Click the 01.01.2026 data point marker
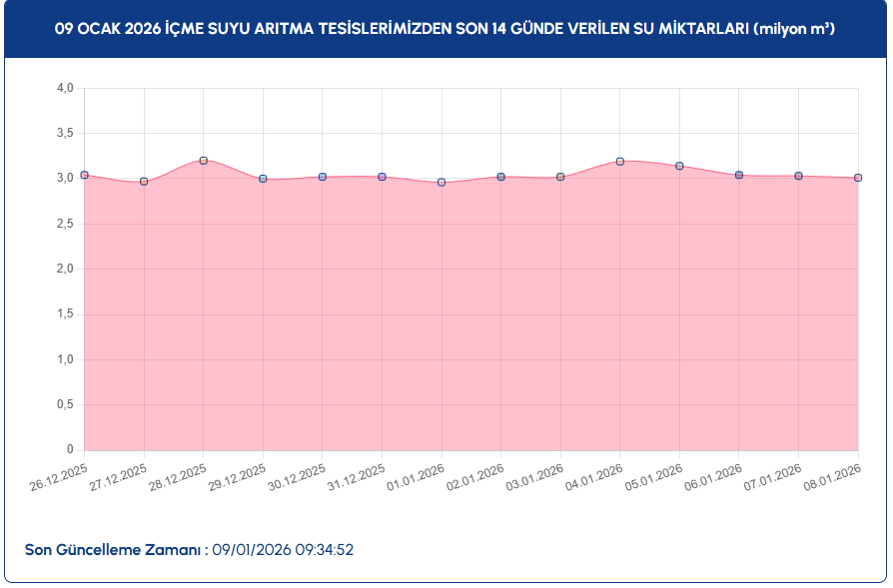Screen dimensions: 893x588 click(x=442, y=183)
